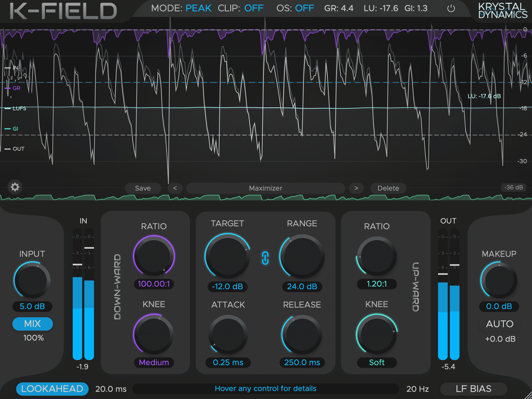532x399 pixels.
Task: Toggle the MIX button
Action: (33, 324)
